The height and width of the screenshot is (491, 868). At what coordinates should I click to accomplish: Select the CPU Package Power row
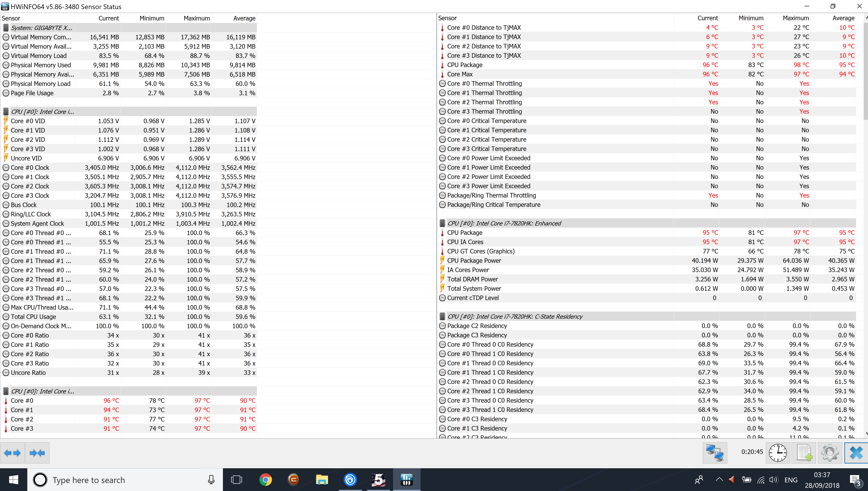(x=474, y=261)
